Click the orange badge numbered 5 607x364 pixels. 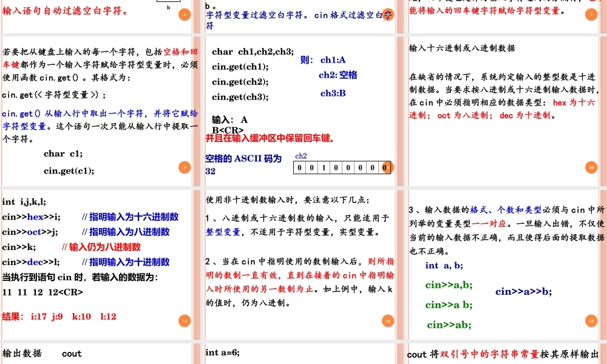[x=185, y=14]
